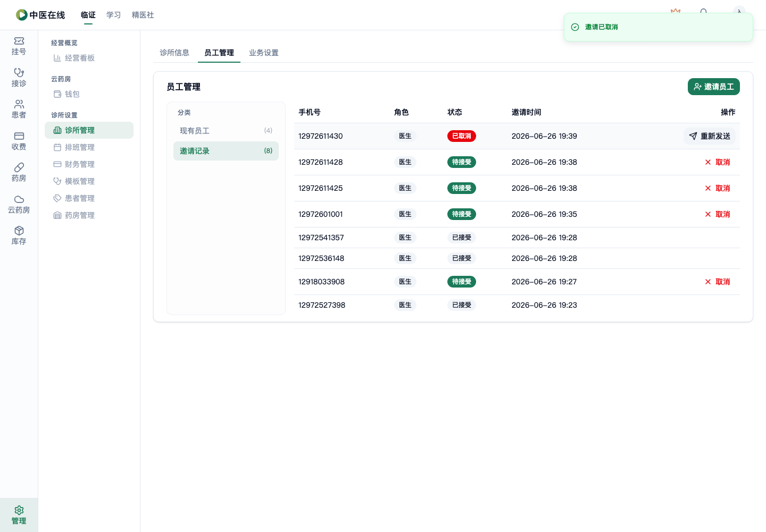Click the 邀请员工 button
Image resolution: width=766 pixels, height=532 pixels.
click(714, 87)
